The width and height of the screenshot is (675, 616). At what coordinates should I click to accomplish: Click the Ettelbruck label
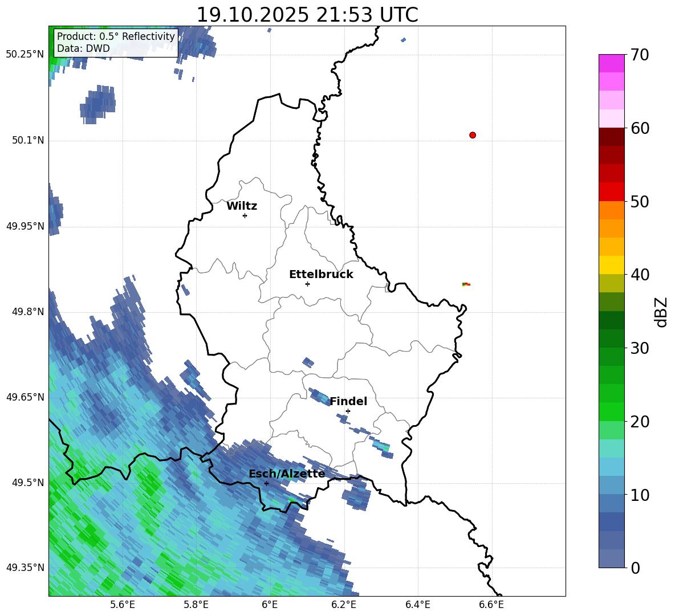tap(321, 275)
